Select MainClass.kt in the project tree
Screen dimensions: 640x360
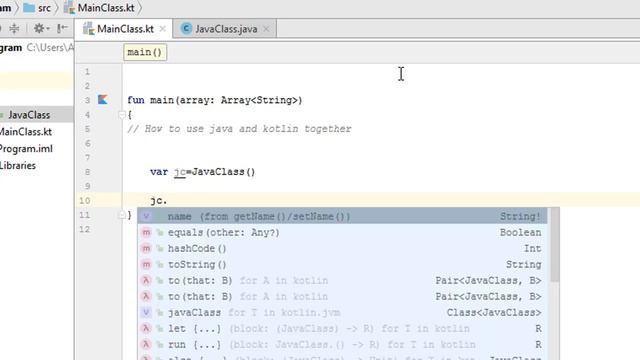coord(26,132)
